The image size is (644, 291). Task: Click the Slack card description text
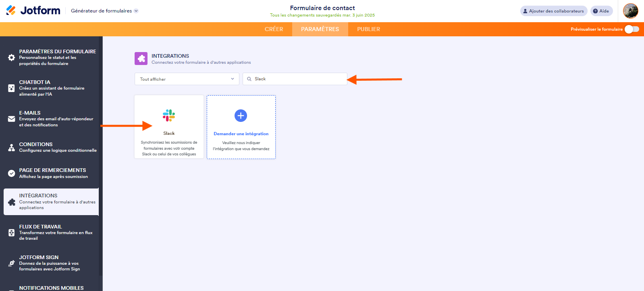(169, 148)
